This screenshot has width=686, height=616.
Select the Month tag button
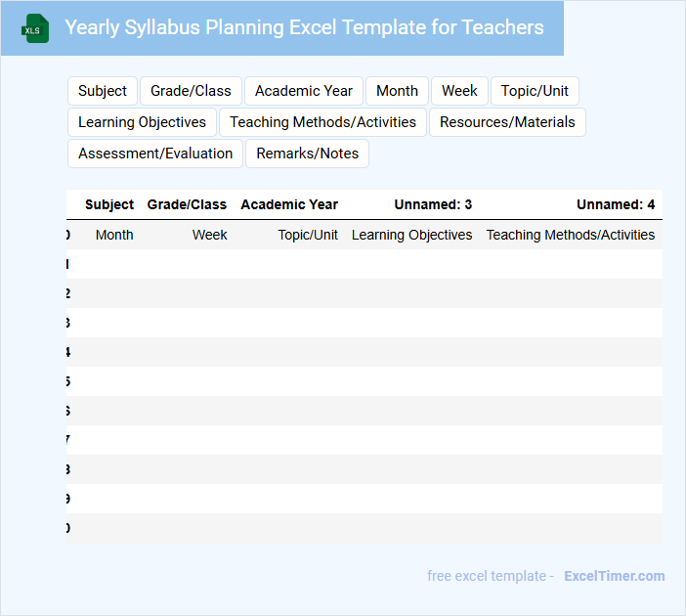click(397, 91)
